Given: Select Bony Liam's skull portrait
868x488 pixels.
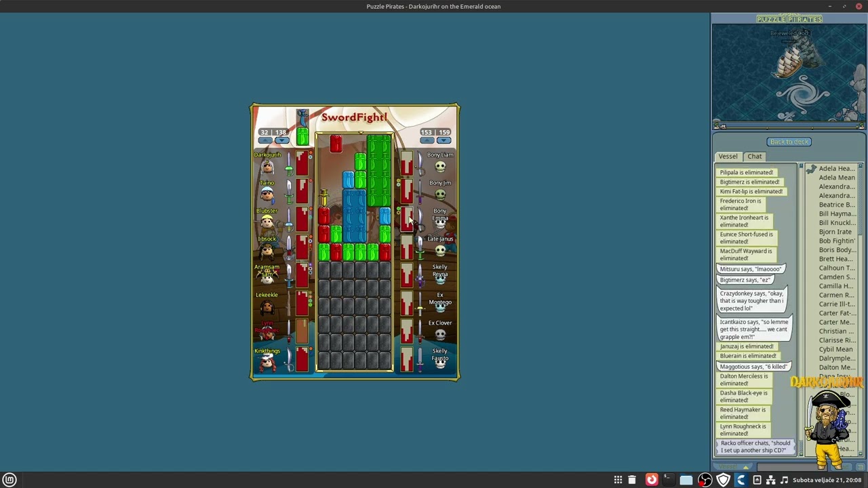Looking at the screenshot, I should tap(440, 166).
